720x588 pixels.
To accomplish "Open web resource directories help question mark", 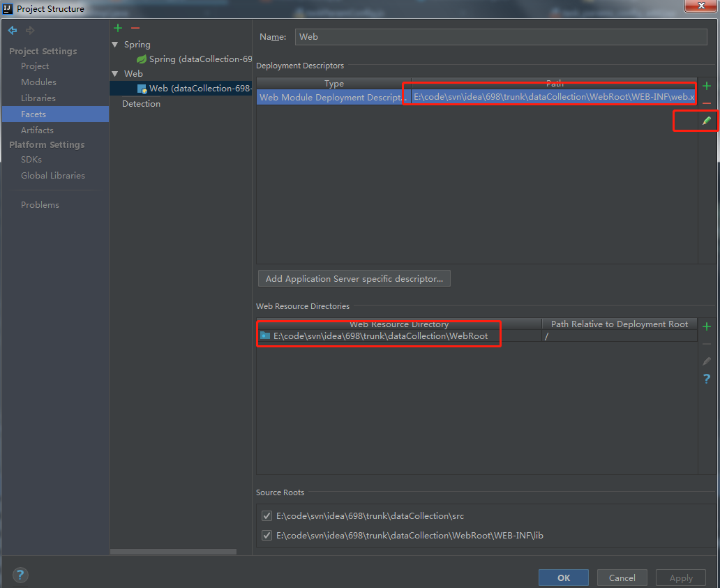I will pyautogui.click(x=707, y=379).
